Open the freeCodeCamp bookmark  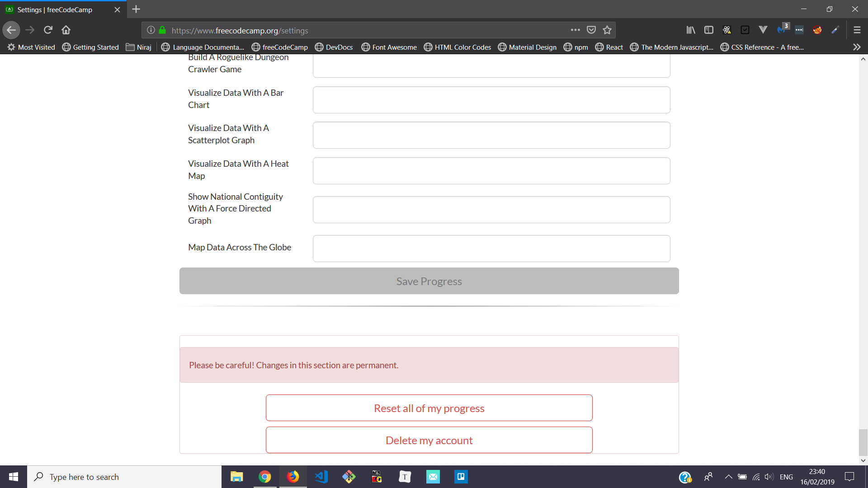coord(280,47)
